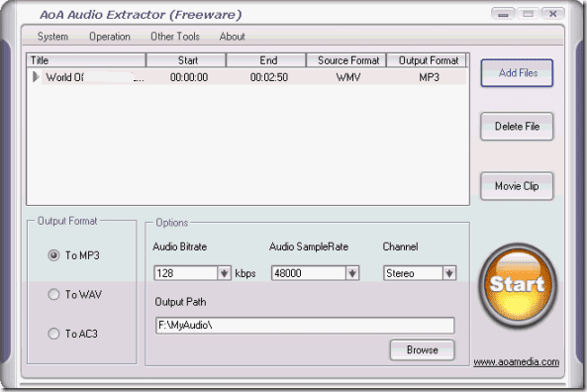Click the MP3 output format cell
The width and height of the screenshot is (587, 392).
429,77
